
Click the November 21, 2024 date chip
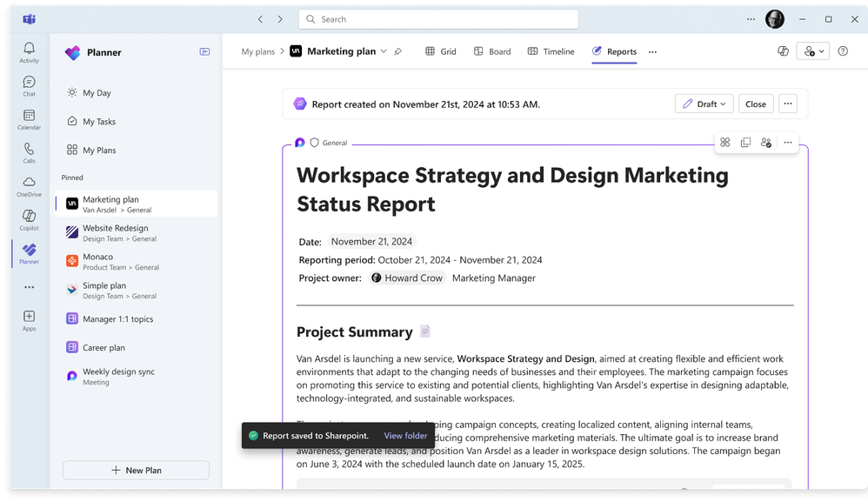[371, 242]
